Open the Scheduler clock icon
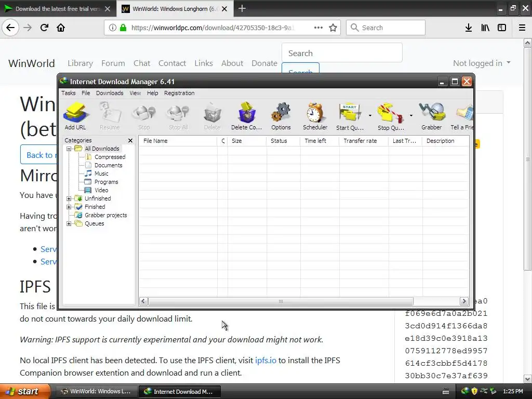 click(315, 116)
